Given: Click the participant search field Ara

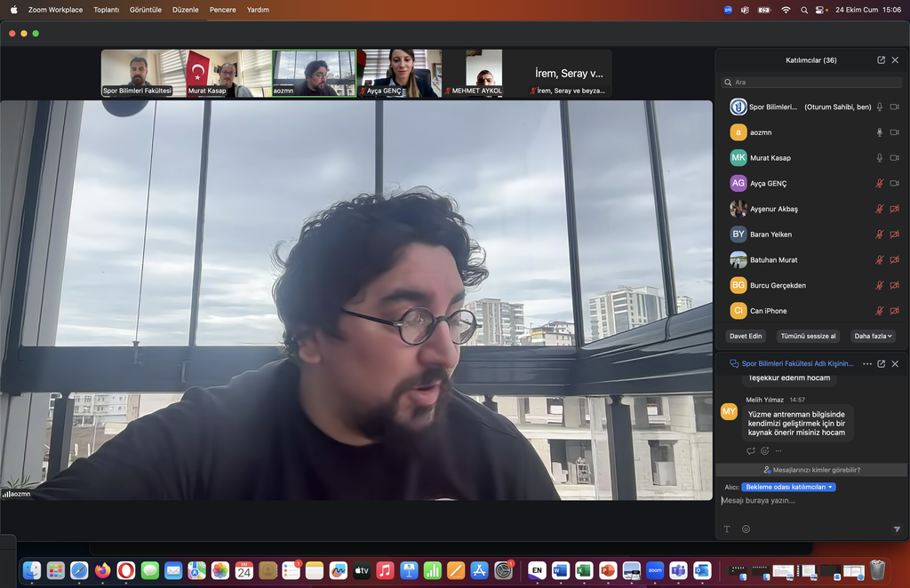Looking at the screenshot, I should [x=809, y=82].
